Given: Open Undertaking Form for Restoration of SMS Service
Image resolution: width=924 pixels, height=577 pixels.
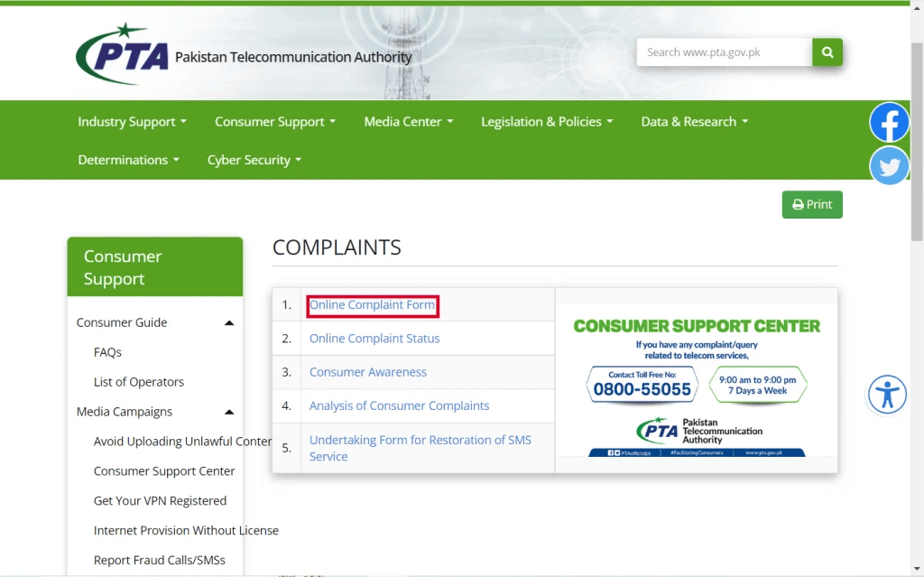Looking at the screenshot, I should point(420,449).
